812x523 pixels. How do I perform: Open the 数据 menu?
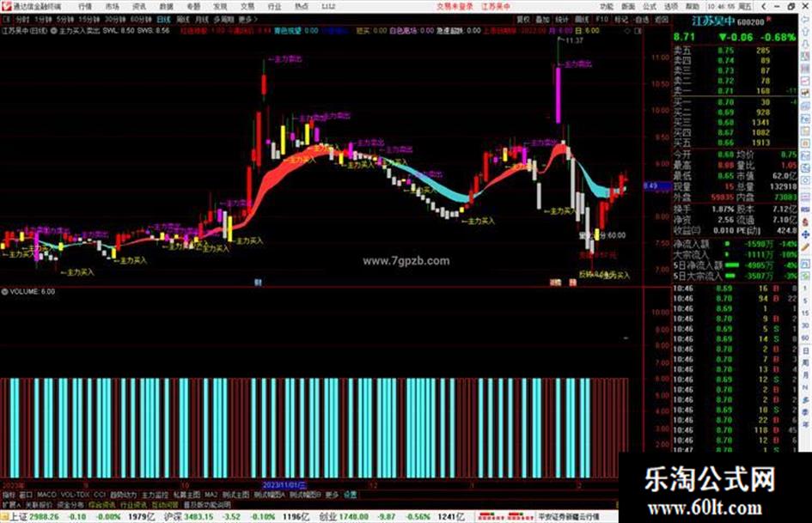[166, 6]
